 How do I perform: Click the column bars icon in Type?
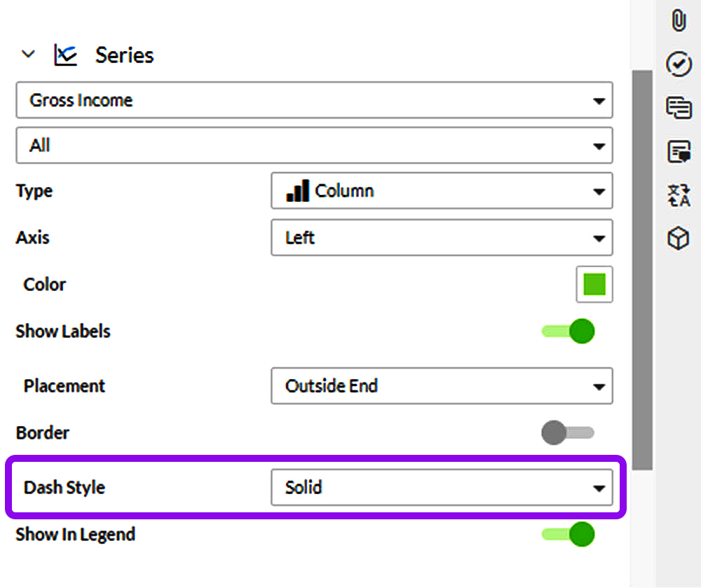pyautogui.click(x=297, y=191)
